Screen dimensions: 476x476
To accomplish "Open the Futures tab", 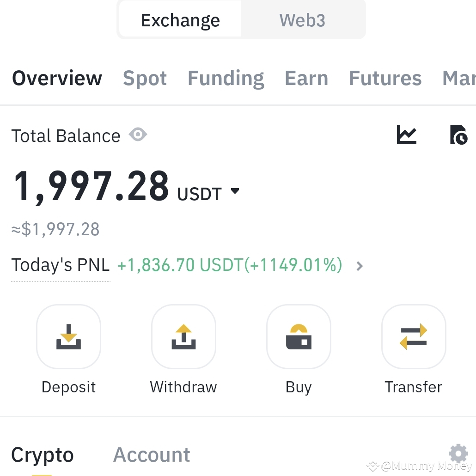I will (385, 78).
